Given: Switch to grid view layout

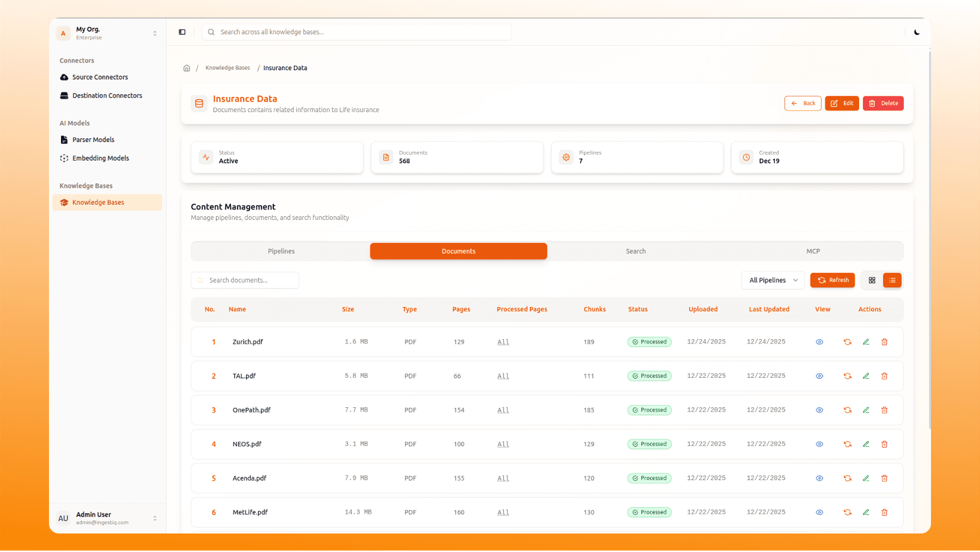Looking at the screenshot, I should [872, 280].
